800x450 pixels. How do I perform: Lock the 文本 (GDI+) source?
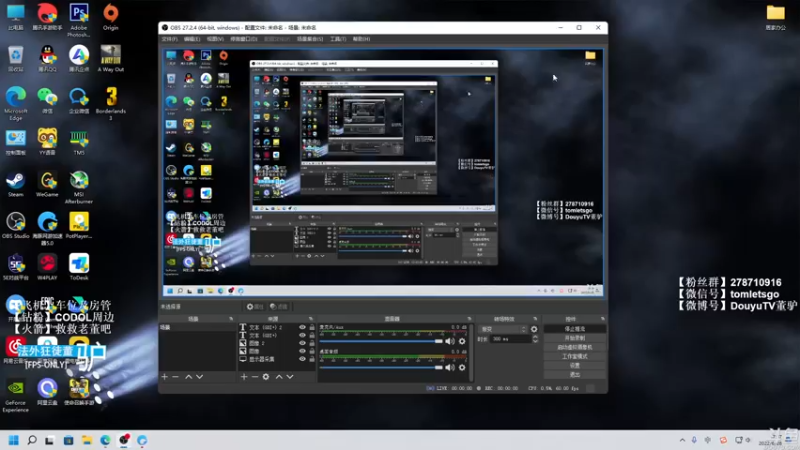coord(312,336)
